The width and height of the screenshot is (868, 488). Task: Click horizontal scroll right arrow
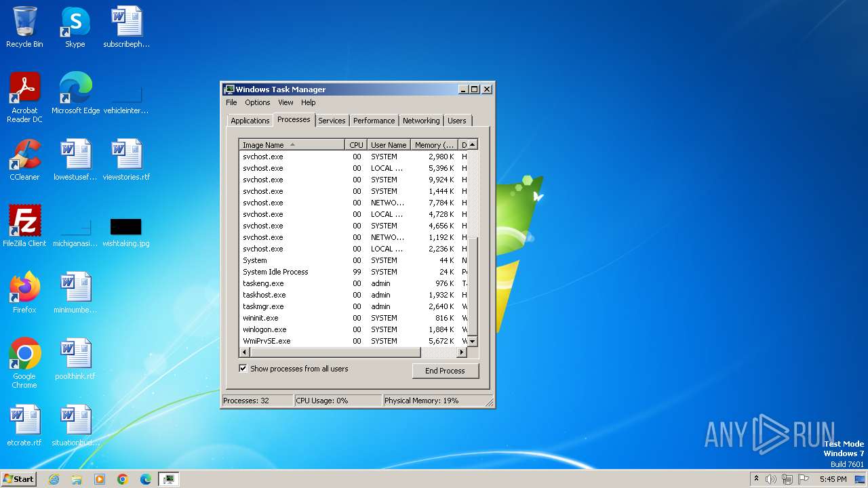click(x=462, y=352)
